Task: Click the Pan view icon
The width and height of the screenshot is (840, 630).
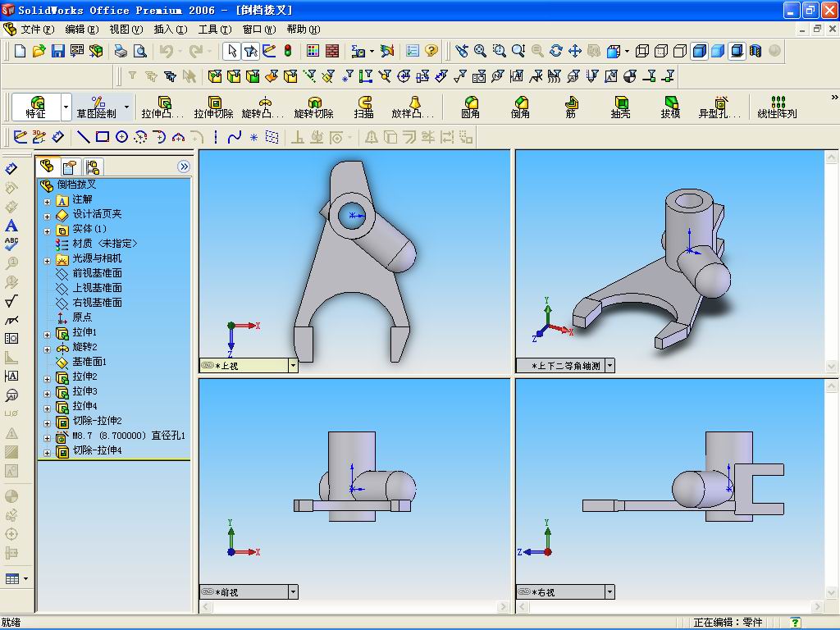Action: click(575, 51)
